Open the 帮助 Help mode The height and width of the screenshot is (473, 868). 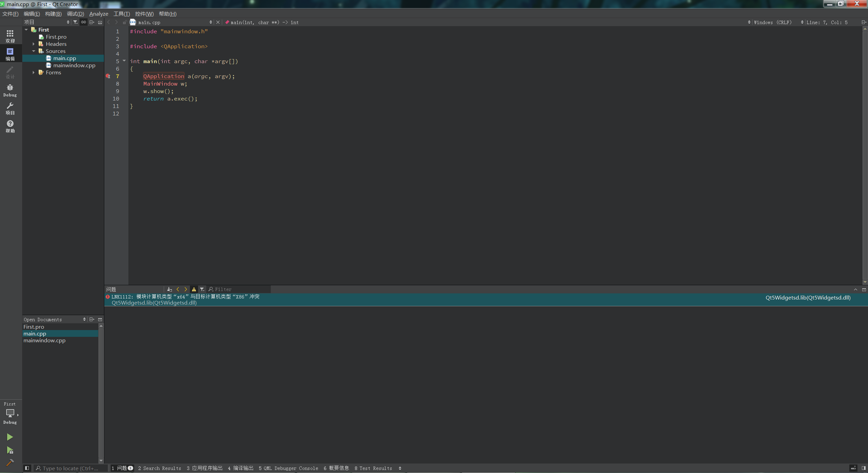coord(10,126)
